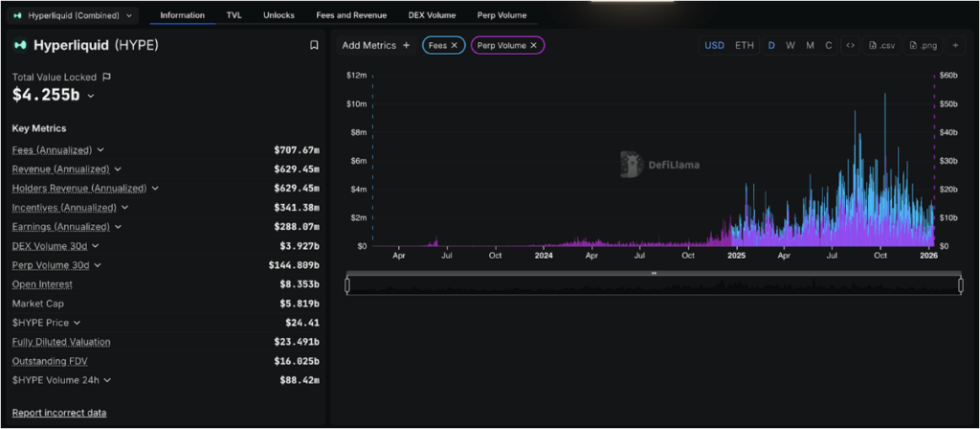Open the Information tab
The width and height of the screenshot is (980, 429).
[x=183, y=15]
